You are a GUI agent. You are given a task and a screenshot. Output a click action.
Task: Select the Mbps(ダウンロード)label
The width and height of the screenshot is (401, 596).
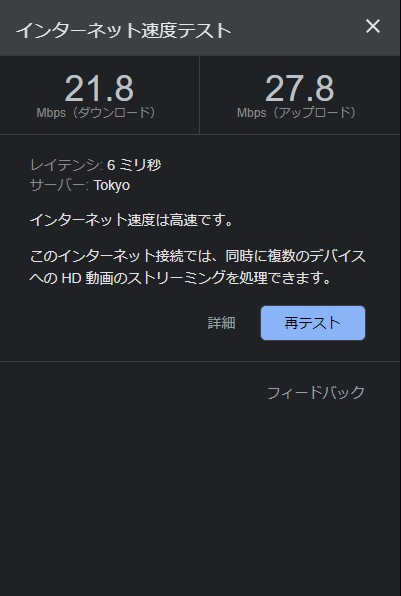point(99,113)
